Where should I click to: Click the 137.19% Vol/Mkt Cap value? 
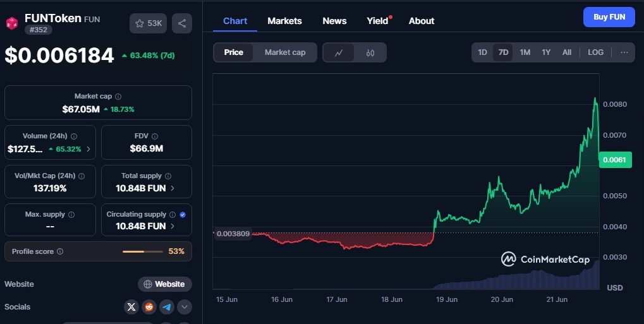click(50, 188)
